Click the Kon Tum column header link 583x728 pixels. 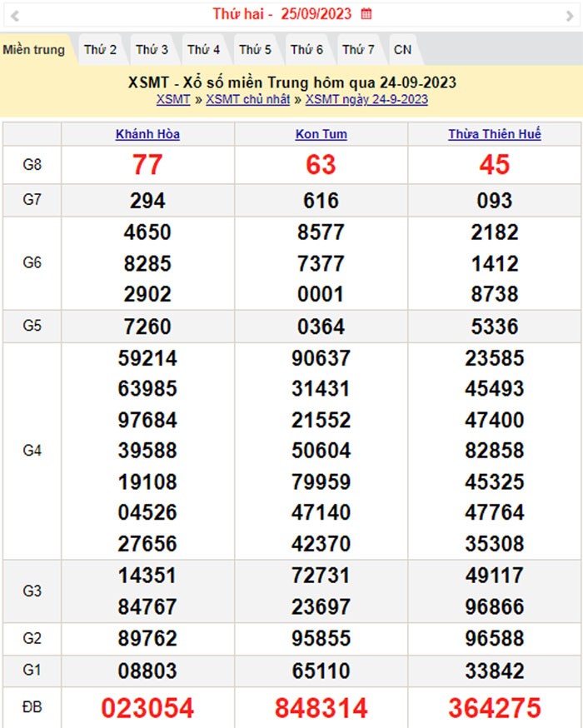pos(321,134)
